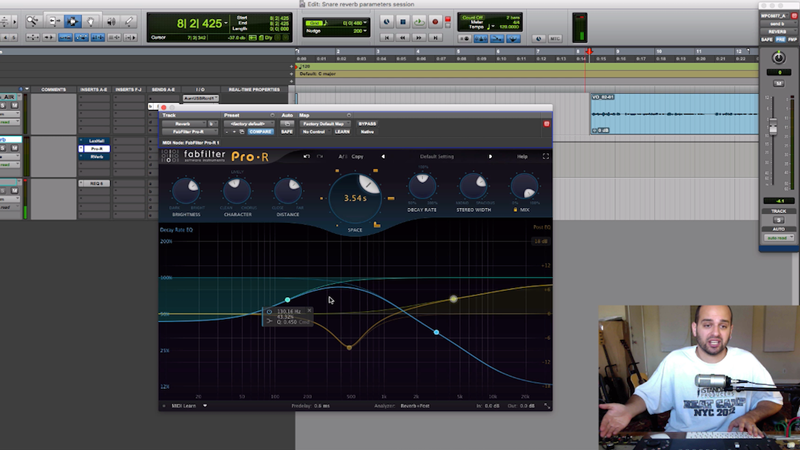Mute the AIR track with its M button
This screenshot has height=450, width=800.
click(14, 105)
